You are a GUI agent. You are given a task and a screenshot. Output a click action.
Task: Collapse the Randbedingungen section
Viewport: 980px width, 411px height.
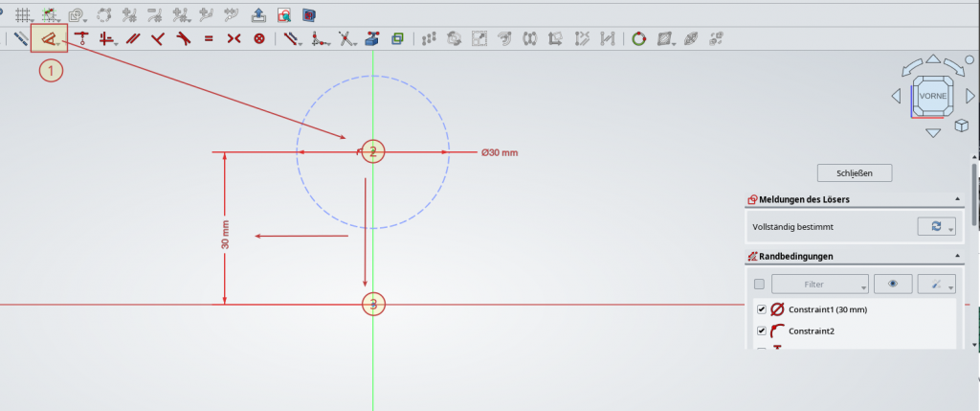(x=957, y=257)
